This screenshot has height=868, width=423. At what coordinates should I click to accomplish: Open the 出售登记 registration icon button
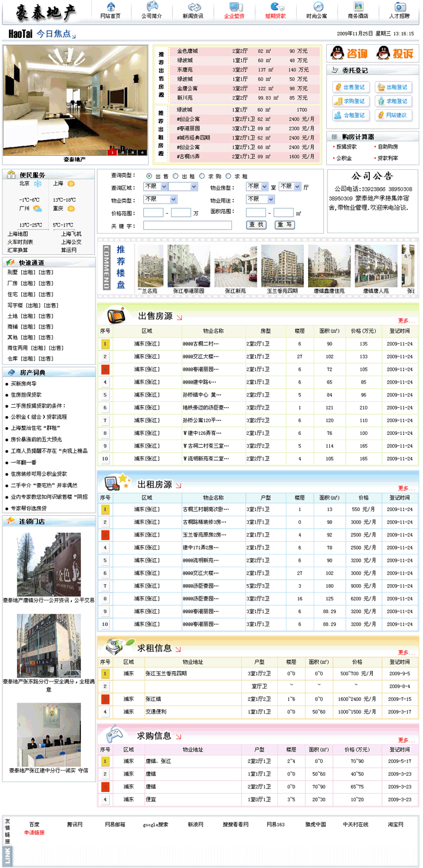(350, 87)
